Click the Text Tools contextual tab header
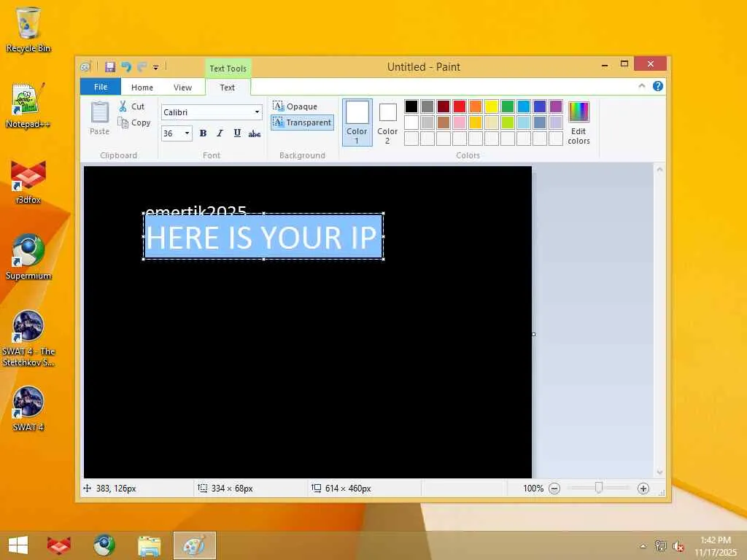This screenshot has height=560, width=747. point(228,69)
